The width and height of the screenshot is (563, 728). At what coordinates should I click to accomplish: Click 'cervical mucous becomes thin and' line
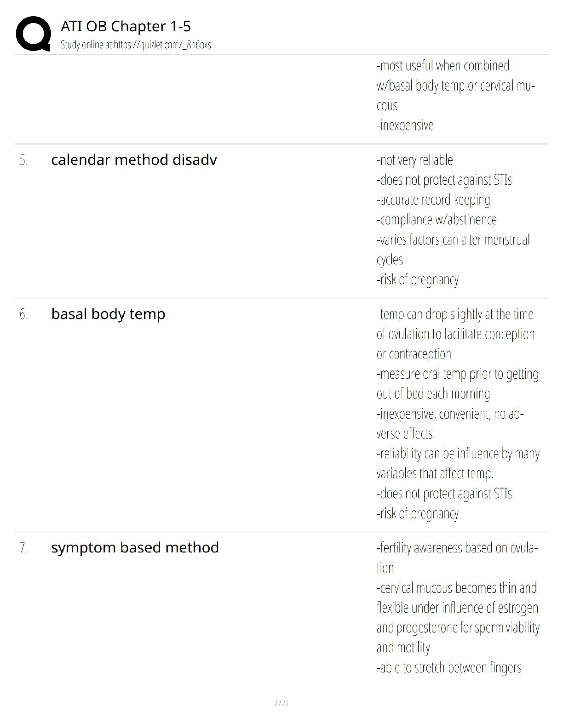coord(456,588)
